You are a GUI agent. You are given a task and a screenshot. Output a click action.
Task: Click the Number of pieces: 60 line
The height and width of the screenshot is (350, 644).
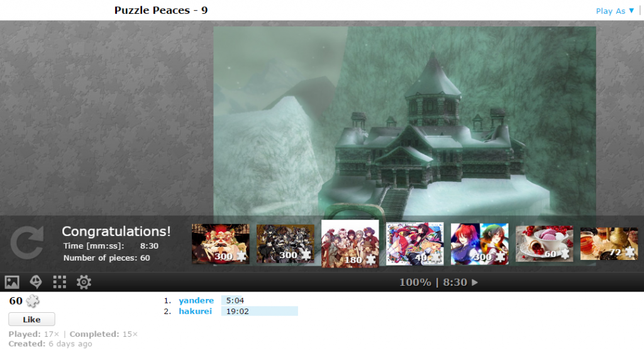107,258
